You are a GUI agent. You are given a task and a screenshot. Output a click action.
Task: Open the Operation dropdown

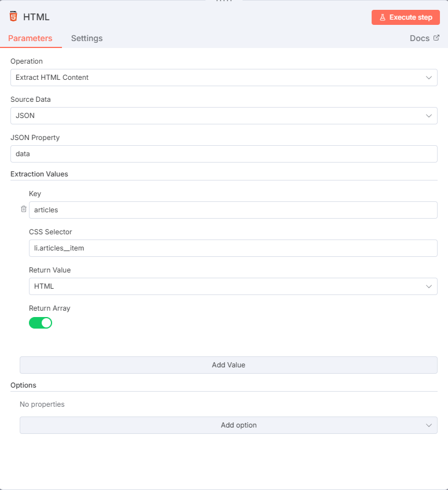click(x=223, y=78)
